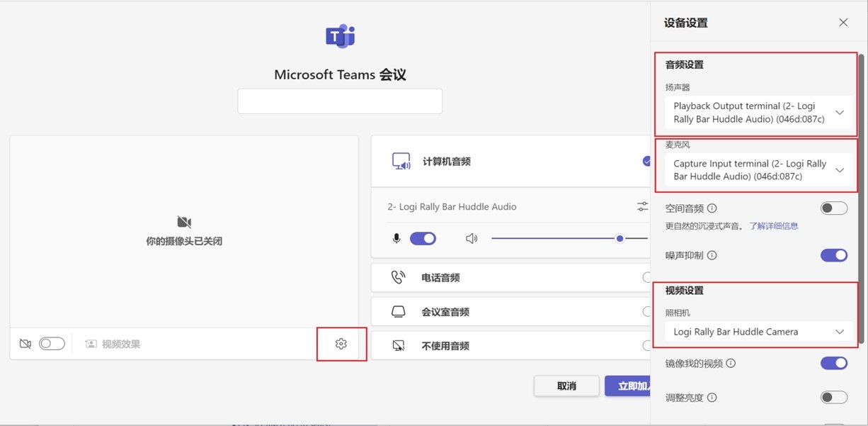
Task: Click 你的摄像头已关闭 message text
Action: pyautogui.click(x=184, y=241)
